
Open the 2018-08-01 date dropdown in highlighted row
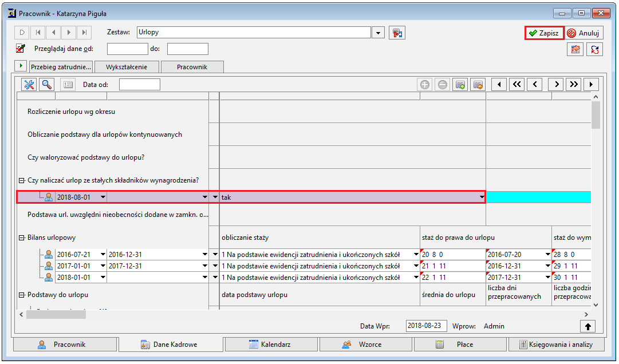102,197
